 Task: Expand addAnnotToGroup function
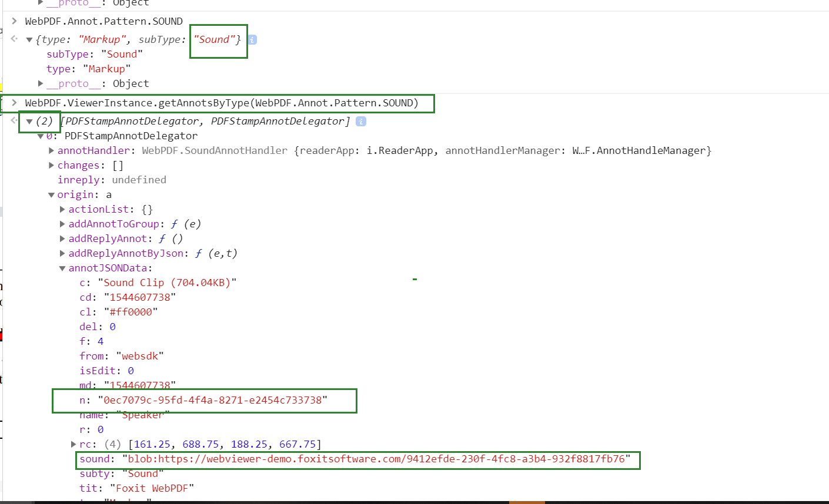tap(63, 224)
